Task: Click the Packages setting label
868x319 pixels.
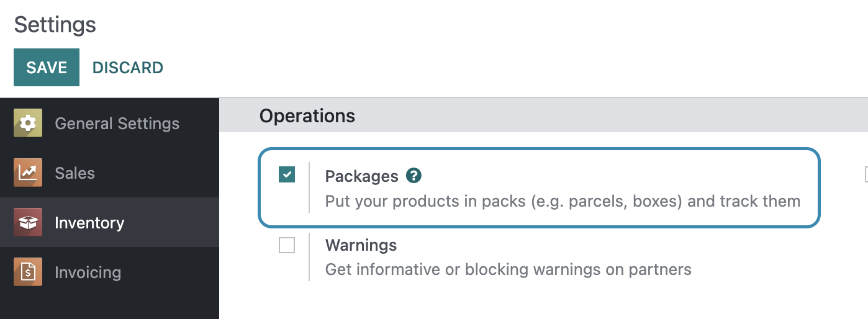Action: (x=361, y=176)
